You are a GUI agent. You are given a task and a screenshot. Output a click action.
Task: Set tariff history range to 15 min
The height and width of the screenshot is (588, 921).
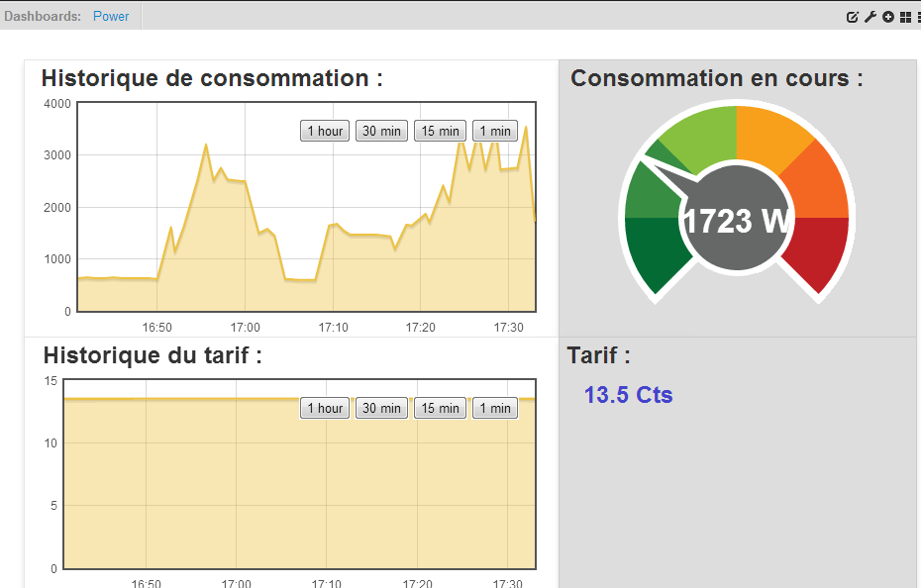coord(440,408)
